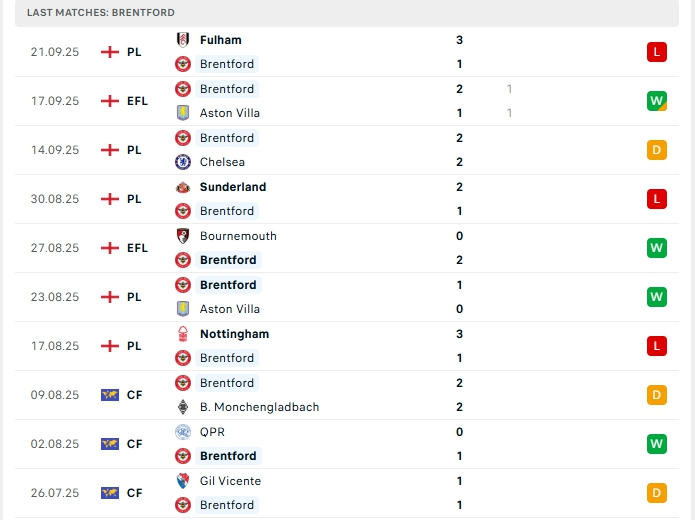Open the Nottingham team link
This screenshot has width=695, height=520.
(x=234, y=334)
